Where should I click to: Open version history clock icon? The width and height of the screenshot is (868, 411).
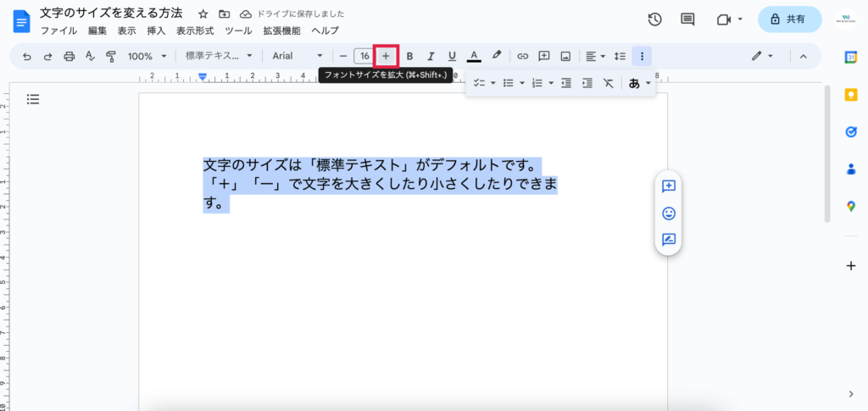click(654, 19)
